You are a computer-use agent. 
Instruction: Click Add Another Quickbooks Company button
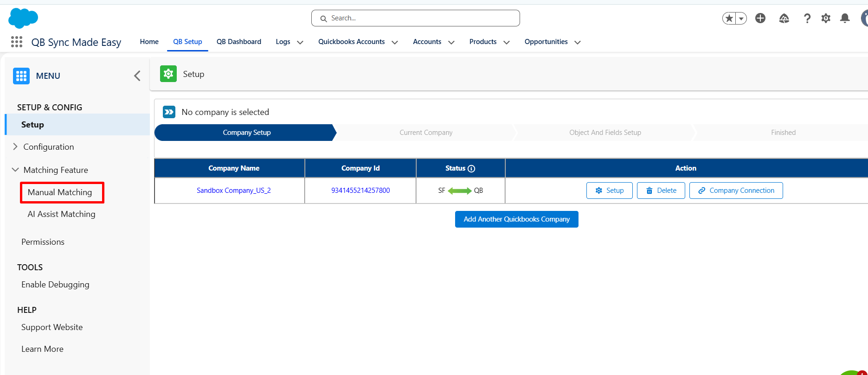click(517, 219)
